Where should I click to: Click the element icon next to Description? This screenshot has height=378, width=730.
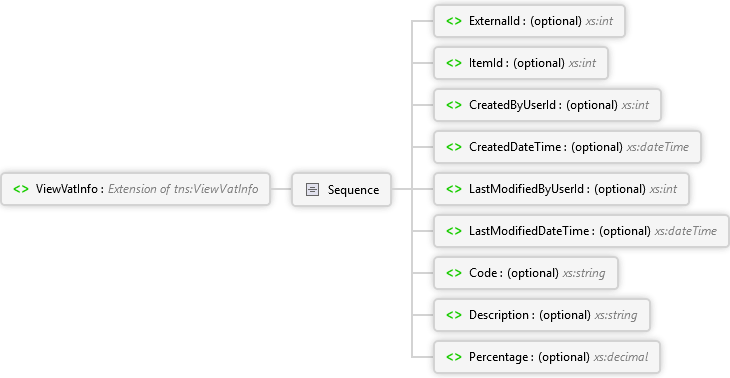pyautogui.click(x=454, y=315)
